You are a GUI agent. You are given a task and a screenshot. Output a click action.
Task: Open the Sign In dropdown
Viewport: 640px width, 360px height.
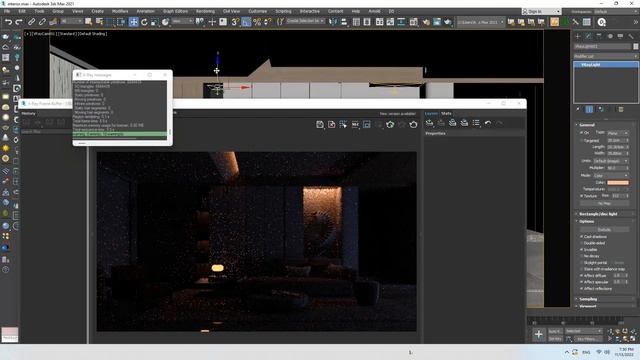541,11
